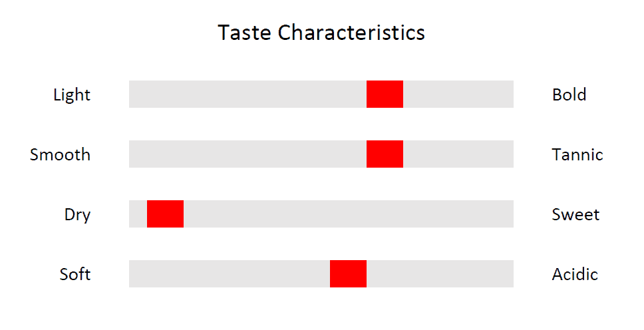Click the red marker on Light–Bold bar
Image resolution: width=644 pixels, height=330 pixels.
click(x=385, y=94)
